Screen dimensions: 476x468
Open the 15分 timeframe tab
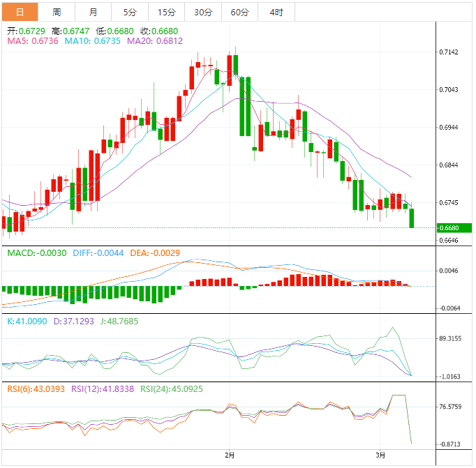pos(166,12)
